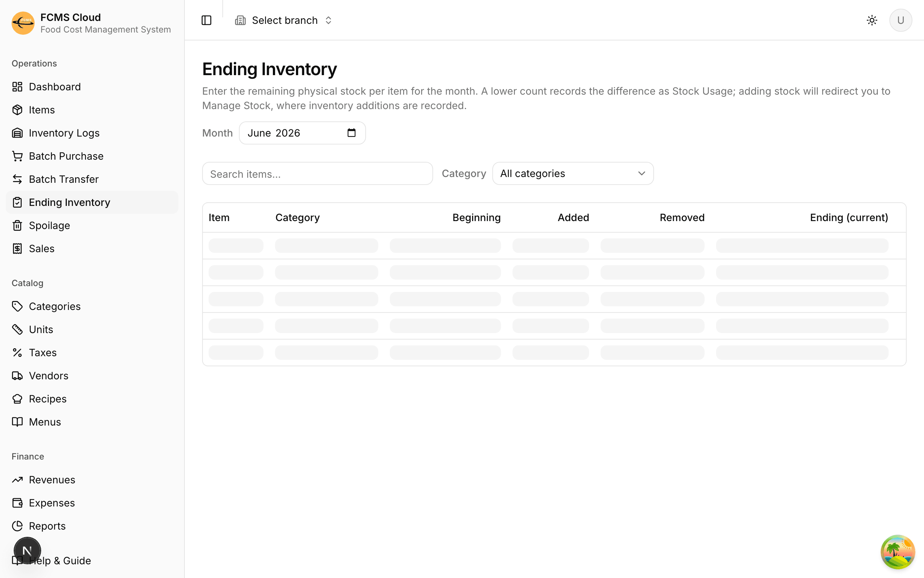
Task: Open the Menus page
Action: click(92, 422)
